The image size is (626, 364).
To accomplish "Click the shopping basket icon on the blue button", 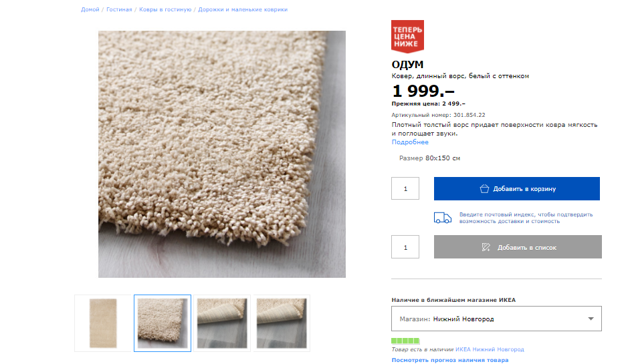I will tap(485, 189).
